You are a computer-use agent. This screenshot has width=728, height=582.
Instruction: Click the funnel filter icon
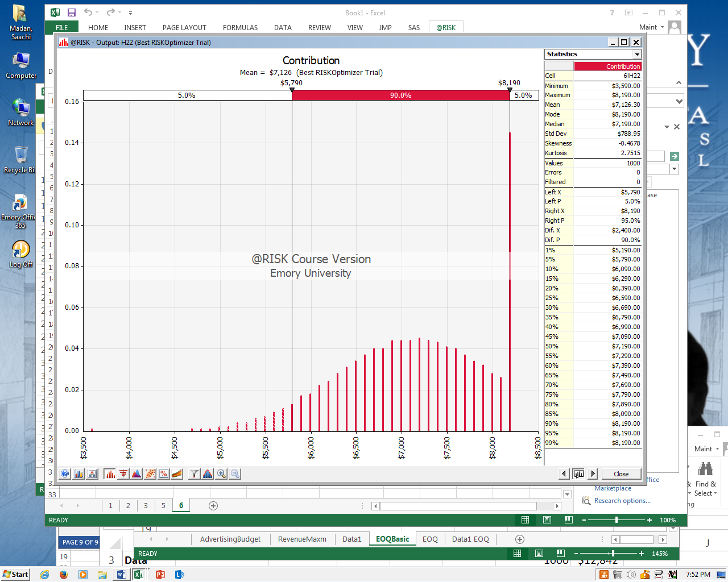point(195,474)
